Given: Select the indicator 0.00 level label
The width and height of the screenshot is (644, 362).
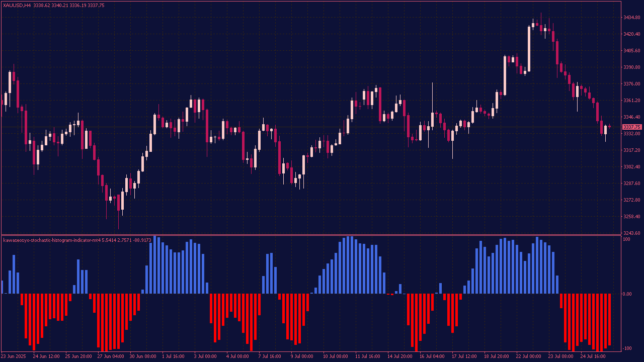Looking at the screenshot, I should pyautogui.click(x=627, y=294).
